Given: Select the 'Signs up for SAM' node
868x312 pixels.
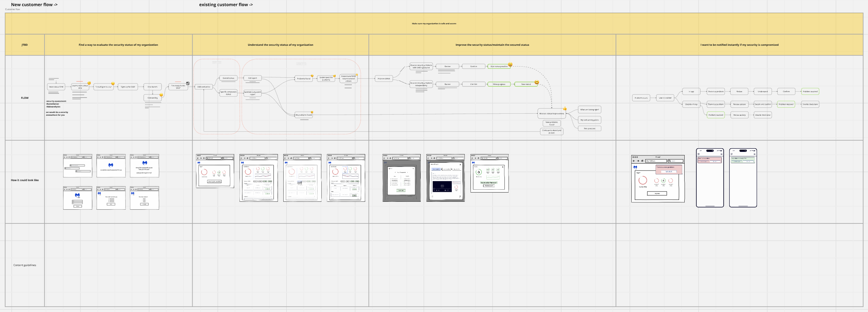Looking at the screenshot, I should click(128, 87).
